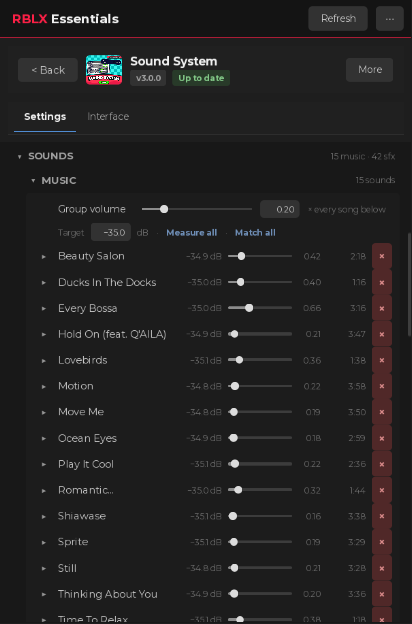The width and height of the screenshot is (412, 624).
Task: Expand the Thinking About You row
Action: pos(44,595)
